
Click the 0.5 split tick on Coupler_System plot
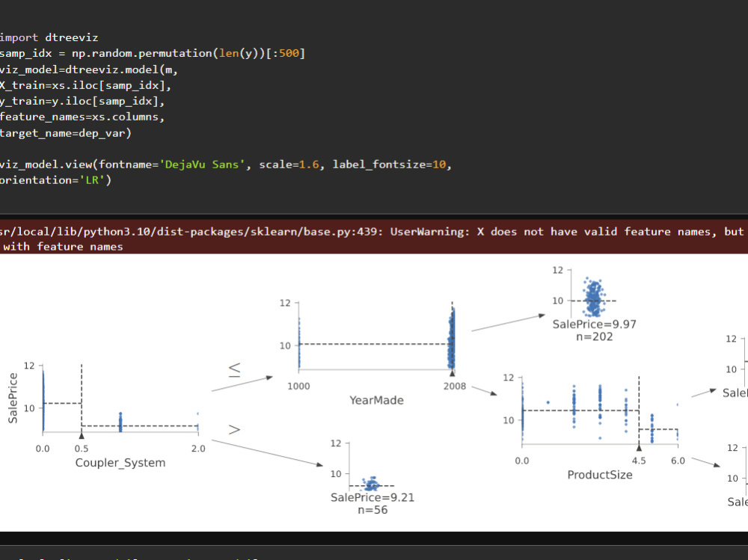click(x=82, y=449)
